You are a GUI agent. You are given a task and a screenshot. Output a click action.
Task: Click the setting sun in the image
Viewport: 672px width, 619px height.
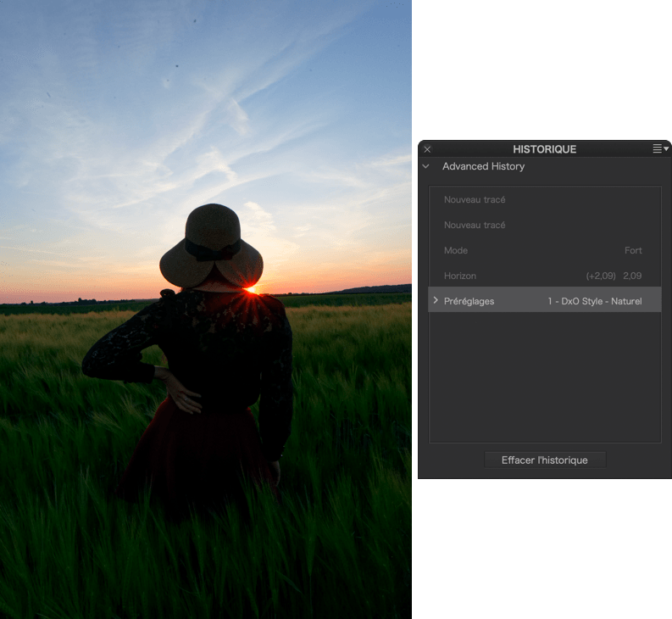point(252,290)
